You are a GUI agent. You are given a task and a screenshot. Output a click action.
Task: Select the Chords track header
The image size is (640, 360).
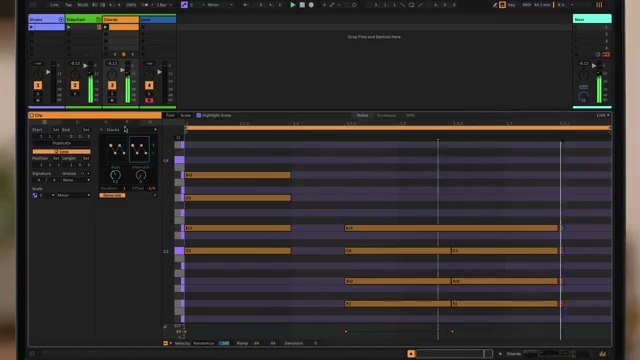click(120, 19)
